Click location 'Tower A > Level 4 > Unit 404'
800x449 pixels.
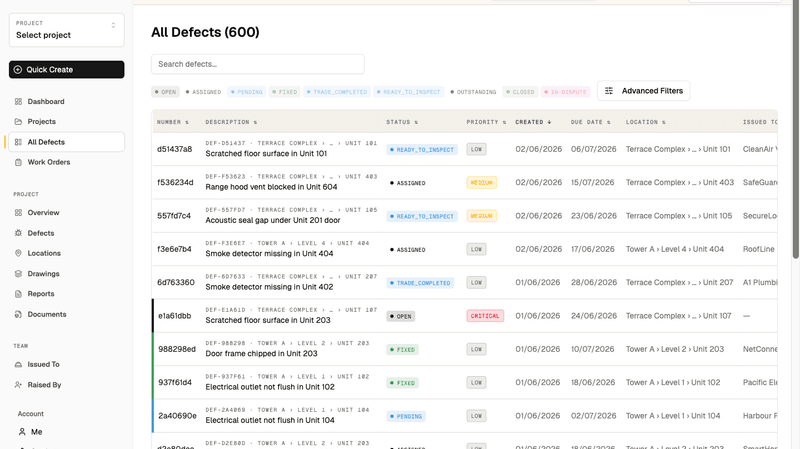click(674, 249)
